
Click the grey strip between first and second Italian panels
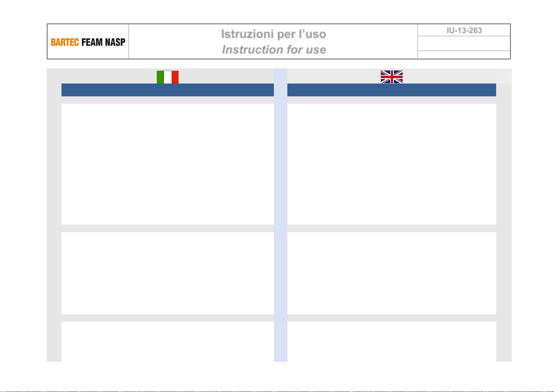(168, 229)
